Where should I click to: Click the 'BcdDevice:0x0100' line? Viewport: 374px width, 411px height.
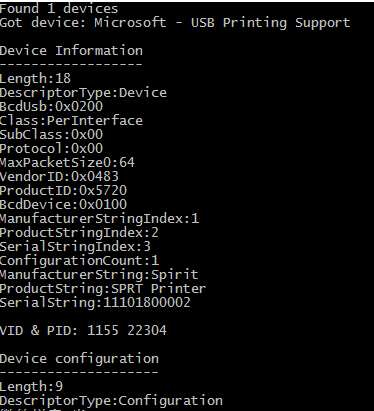click(x=63, y=204)
